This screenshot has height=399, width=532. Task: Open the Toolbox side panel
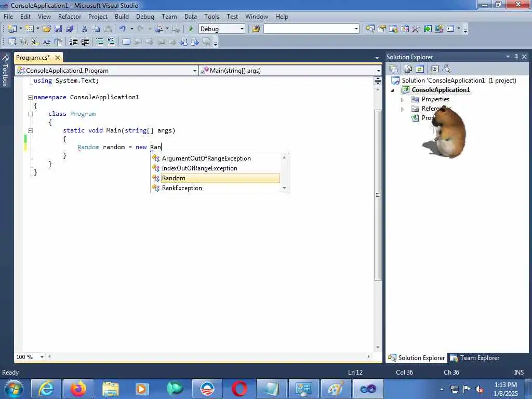coord(5,70)
